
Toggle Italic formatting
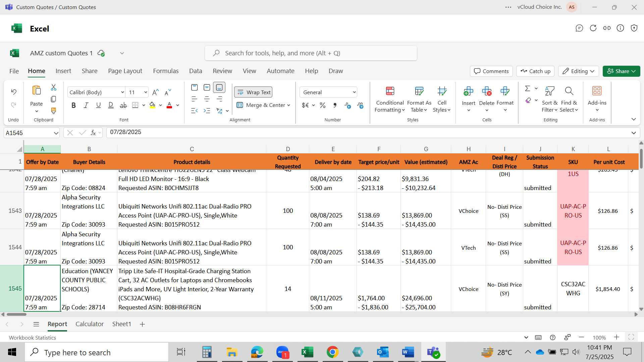coord(86,106)
